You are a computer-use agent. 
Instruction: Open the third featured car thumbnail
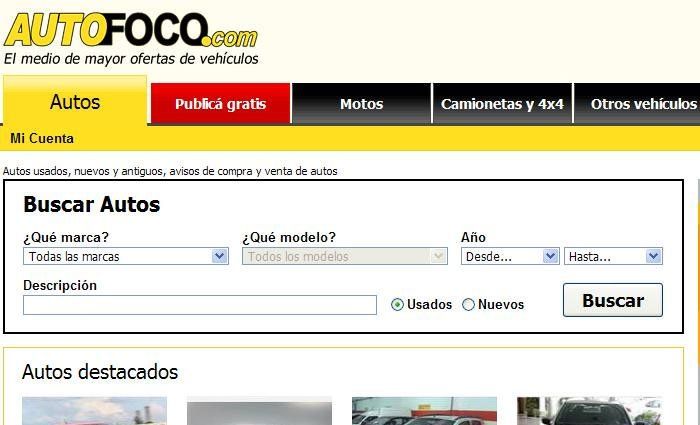[x=424, y=411]
